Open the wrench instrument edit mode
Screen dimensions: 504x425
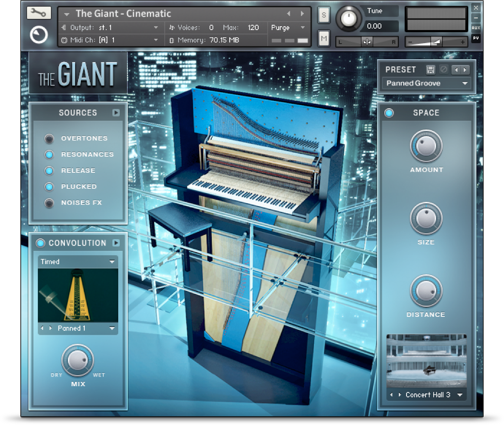coord(39,13)
